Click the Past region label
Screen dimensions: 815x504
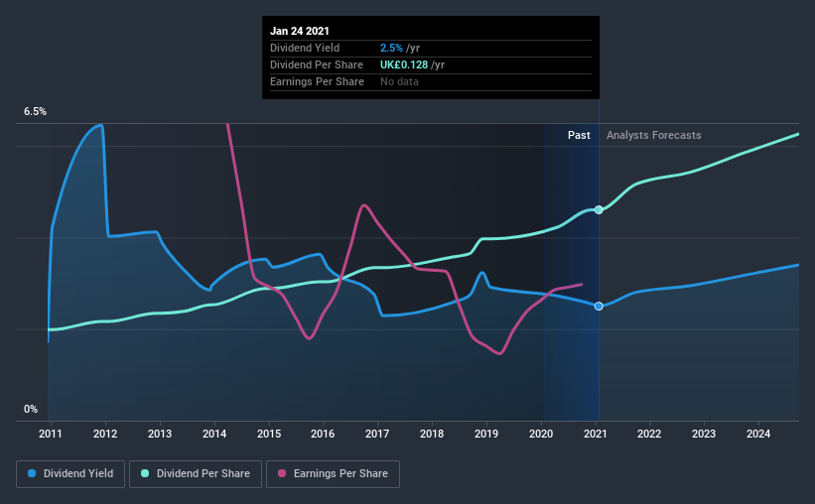(x=579, y=135)
